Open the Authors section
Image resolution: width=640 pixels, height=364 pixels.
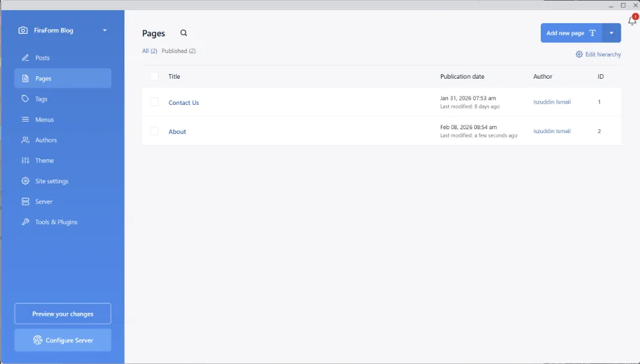(x=63, y=140)
